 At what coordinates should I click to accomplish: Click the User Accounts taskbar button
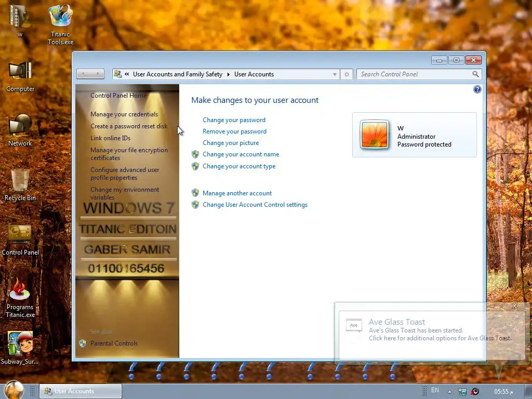pyautogui.click(x=81, y=391)
